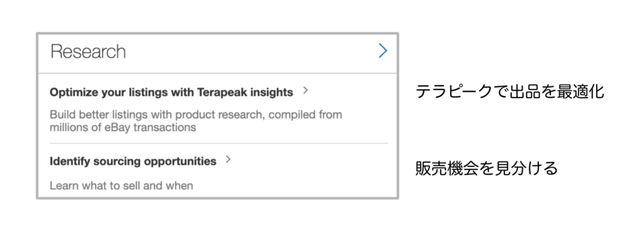This screenshot has width=644, height=234.
Task: Open Identify sourcing opportunities link
Action: (x=133, y=162)
